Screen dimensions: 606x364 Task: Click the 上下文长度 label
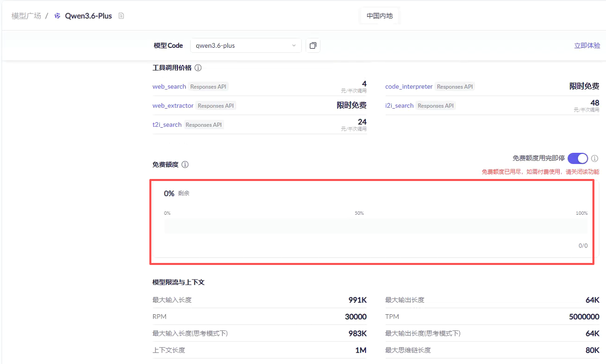[x=168, y=350]
